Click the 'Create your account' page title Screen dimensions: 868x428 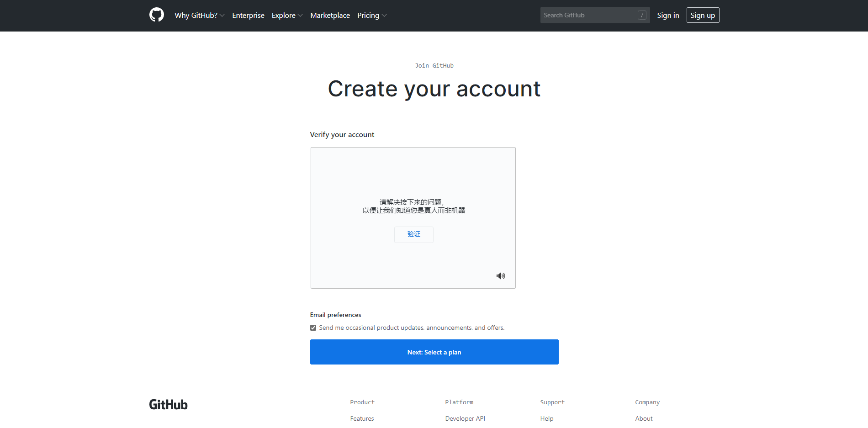point(434,89)
